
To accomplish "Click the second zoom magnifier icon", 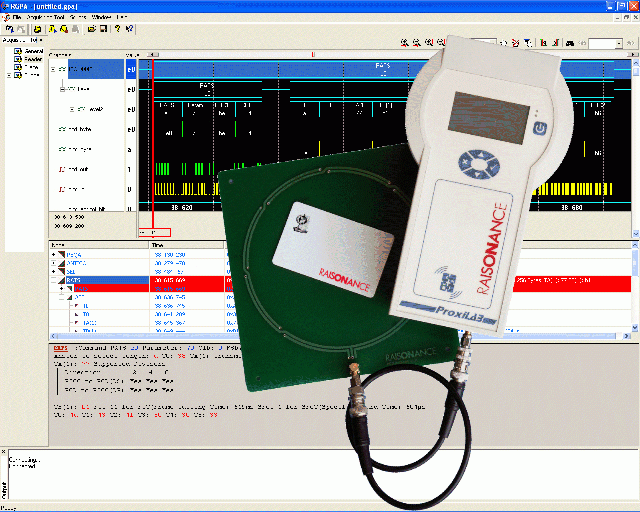I will [x=417, y=42].
